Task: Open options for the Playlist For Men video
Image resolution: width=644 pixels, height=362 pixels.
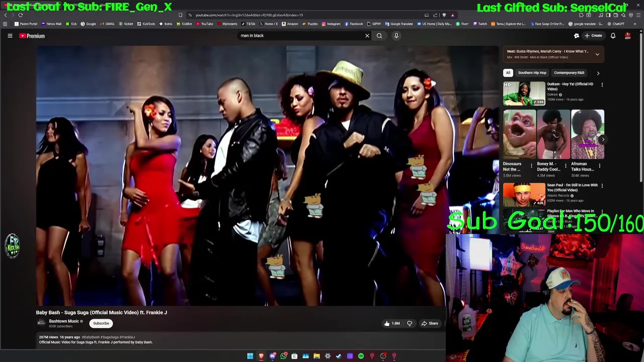Action: point(602,212)
